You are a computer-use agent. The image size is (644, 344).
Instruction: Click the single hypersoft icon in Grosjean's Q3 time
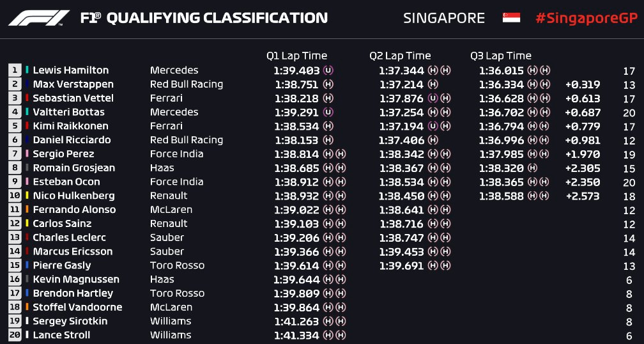coord(532,168)
